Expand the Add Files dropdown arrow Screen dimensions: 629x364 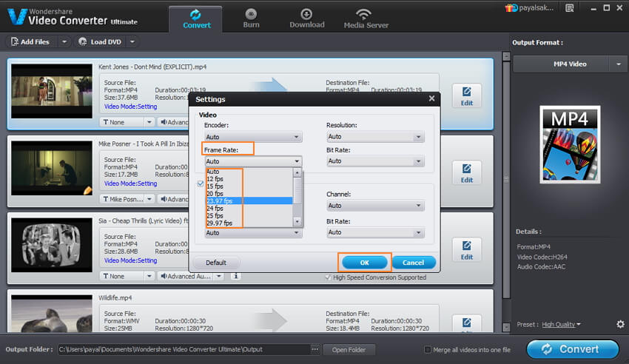pyautogui.click(x=64, y=41)
